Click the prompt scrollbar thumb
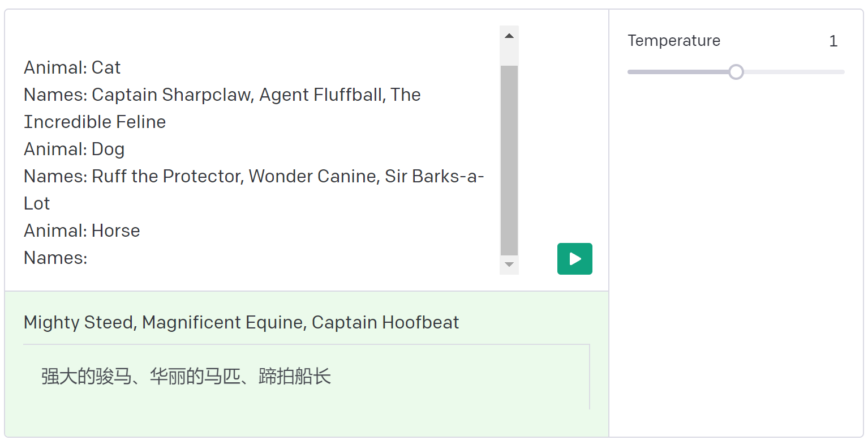The width and height of the screenshot is (868, 444). coord(509,160)
